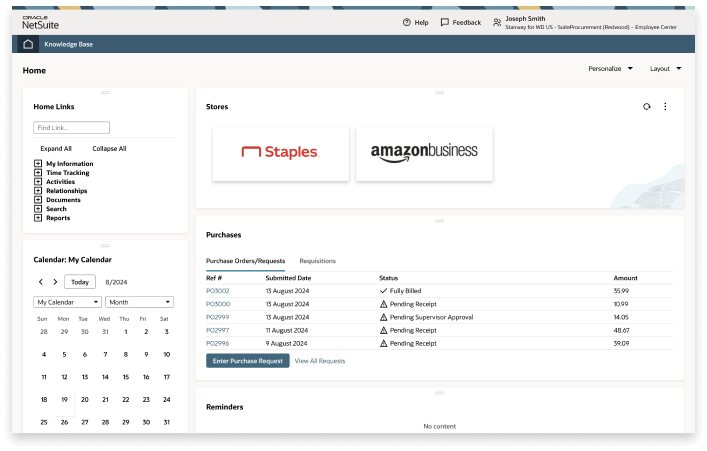Open the Knowledge Base menu
Screen dimensions: 707x451
click(69, 44)
